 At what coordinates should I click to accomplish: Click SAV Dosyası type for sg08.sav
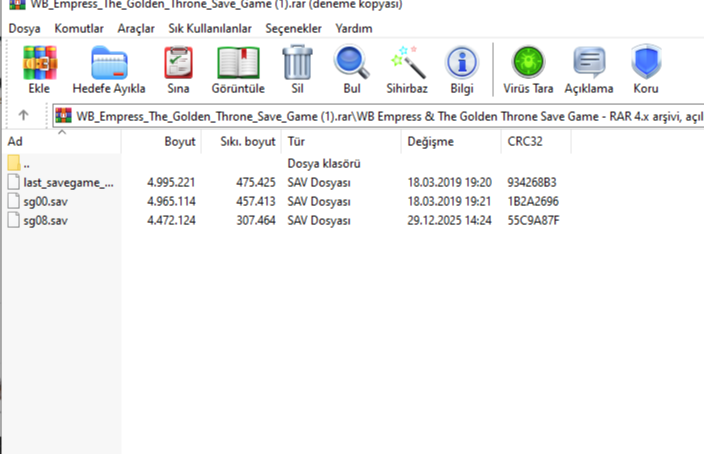click(x=319, y=220)
